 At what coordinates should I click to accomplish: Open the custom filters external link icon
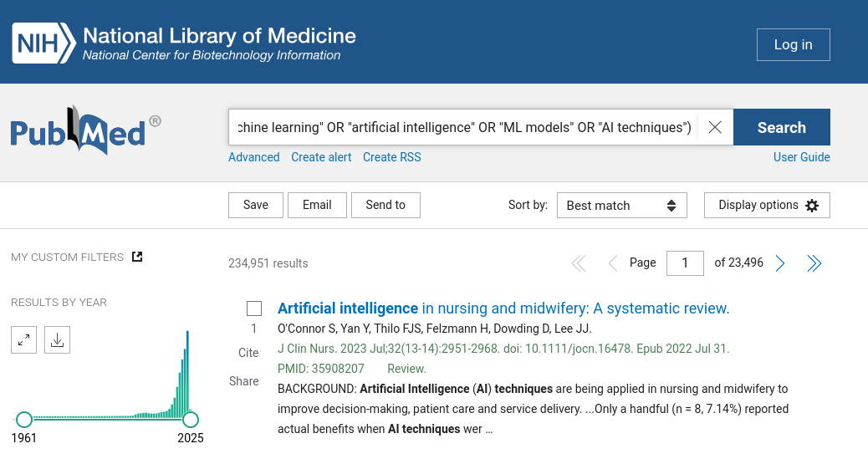137,257
